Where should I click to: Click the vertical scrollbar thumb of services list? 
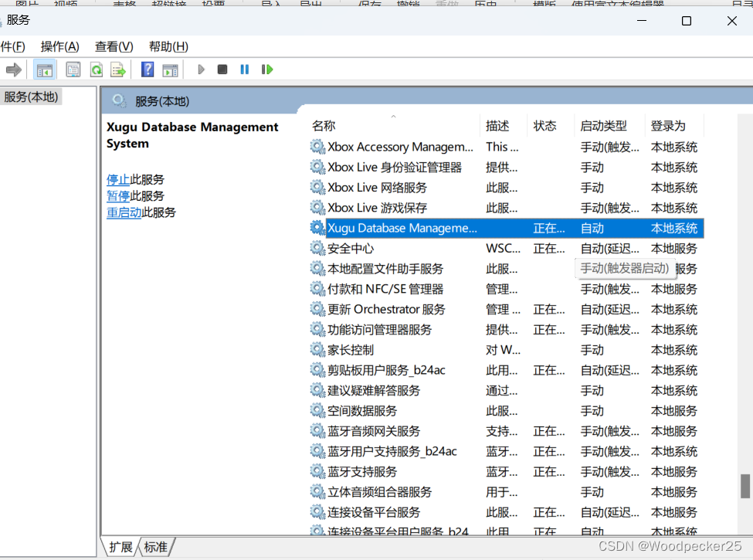pyautogui.click(x=745, y=486)
